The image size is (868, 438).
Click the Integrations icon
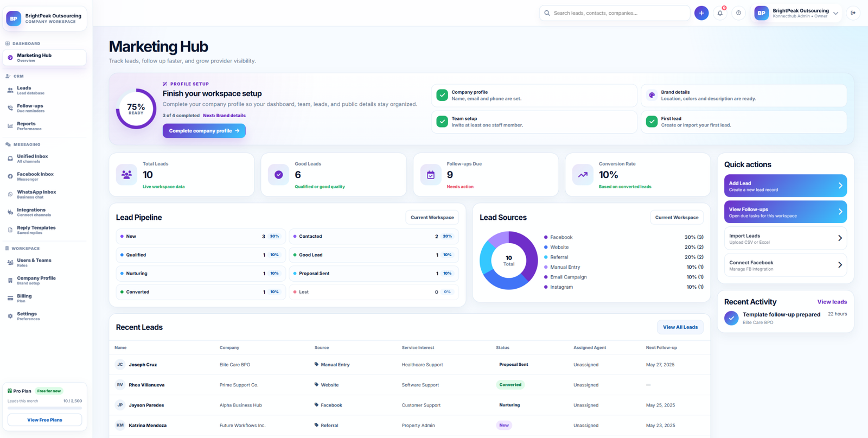[x=10, y=212]
